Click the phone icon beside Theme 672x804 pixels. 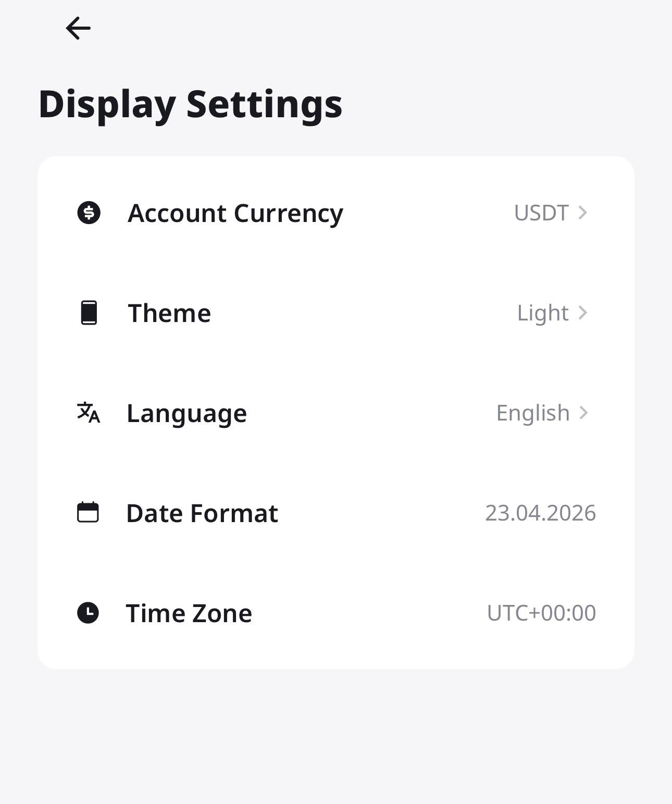(x=89, y=313)
